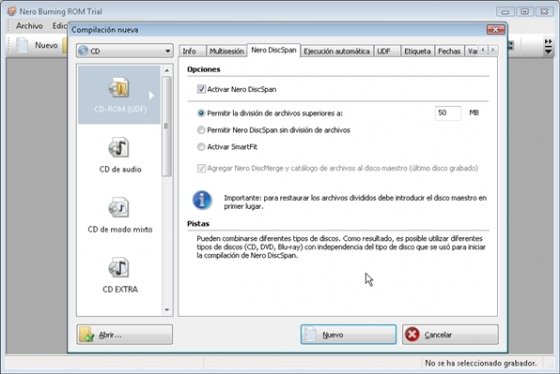Select Permitir la división de archivos superiores

tap(201, 113)
